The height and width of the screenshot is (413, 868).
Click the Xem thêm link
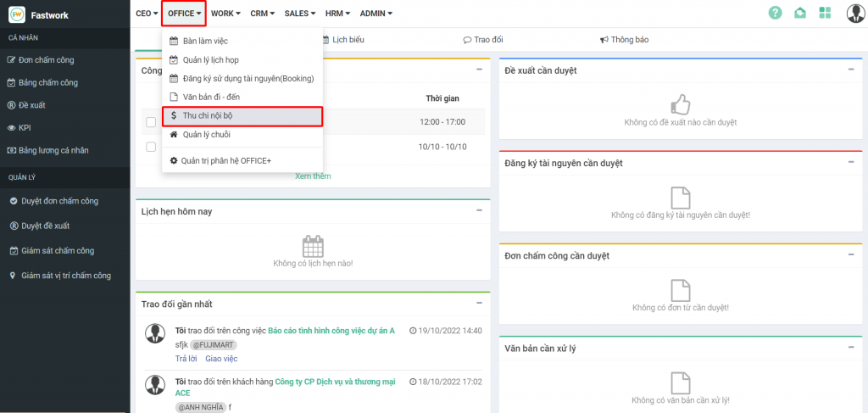coord(313,176)
